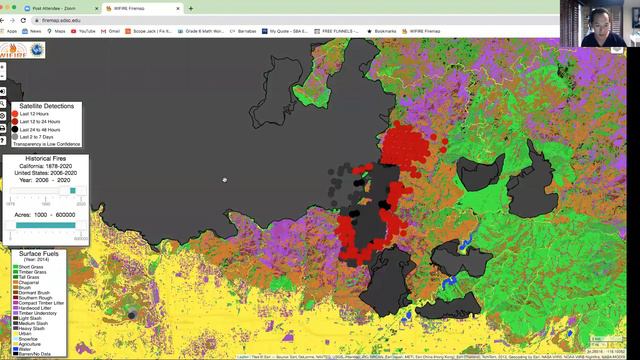Zoom out the map with the minus button
The image size is (640, 360).
(x=2, y=76)
